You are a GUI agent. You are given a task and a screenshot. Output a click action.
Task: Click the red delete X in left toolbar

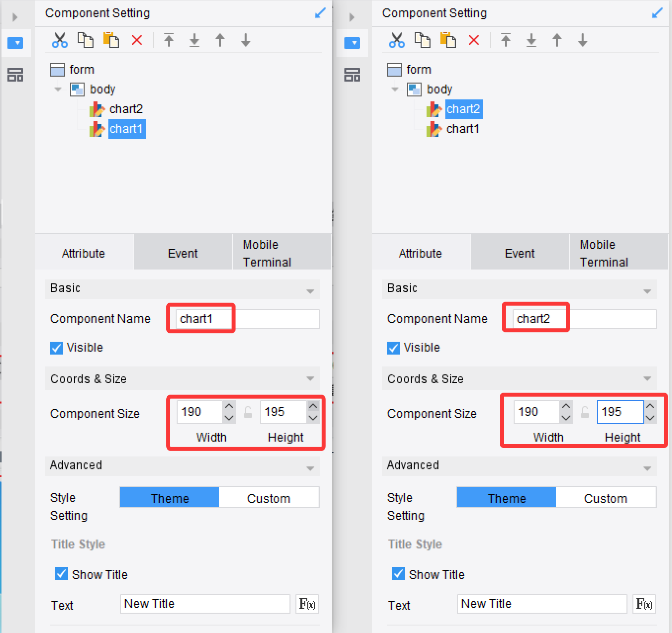pyautogui.click(x=137, y=40)
